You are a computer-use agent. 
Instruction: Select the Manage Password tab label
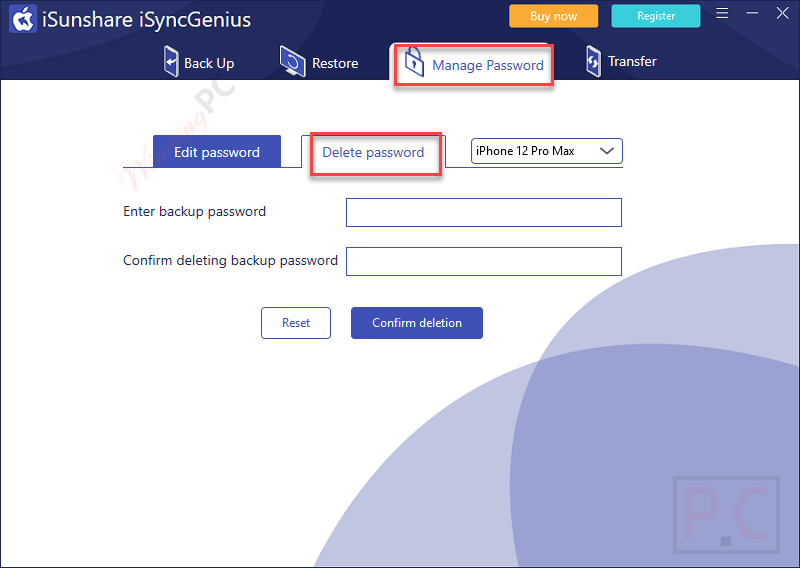[487, 65]
